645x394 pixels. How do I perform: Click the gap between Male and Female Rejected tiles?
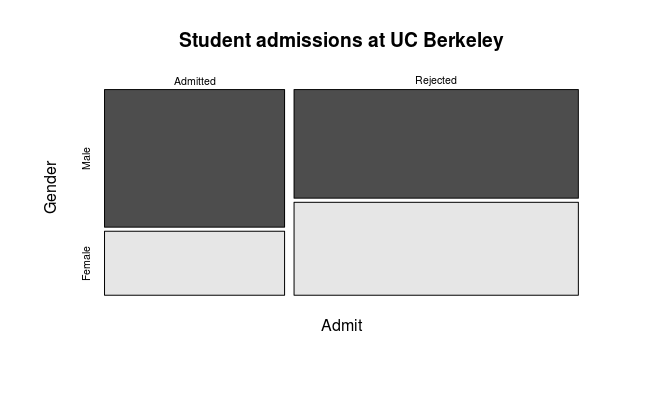(436, 200)
